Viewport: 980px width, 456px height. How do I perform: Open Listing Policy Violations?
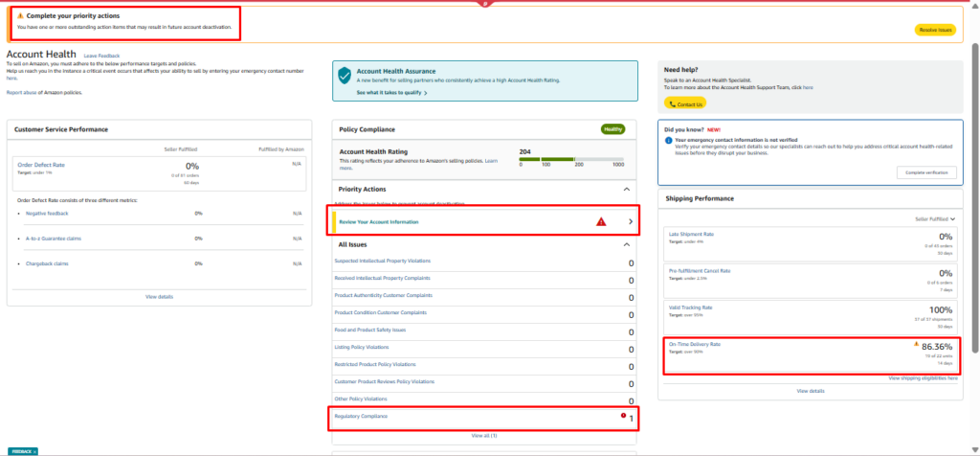(x=362, y=347)
